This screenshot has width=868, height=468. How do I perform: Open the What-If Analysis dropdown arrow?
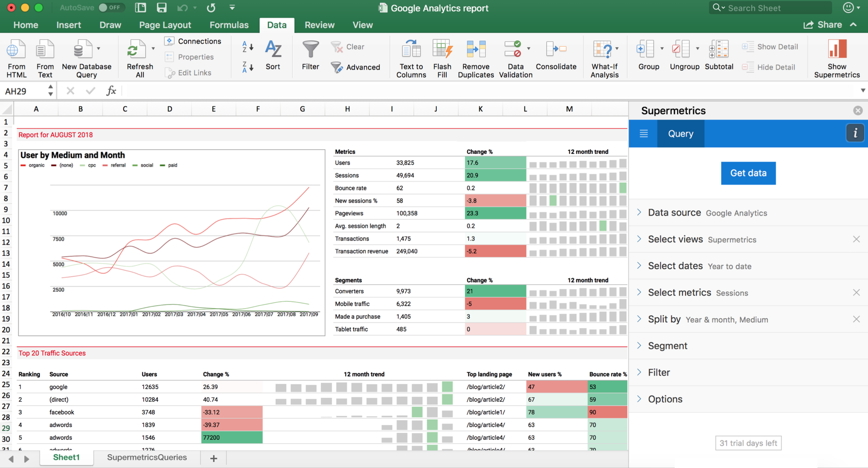click(x=617, y=49)
